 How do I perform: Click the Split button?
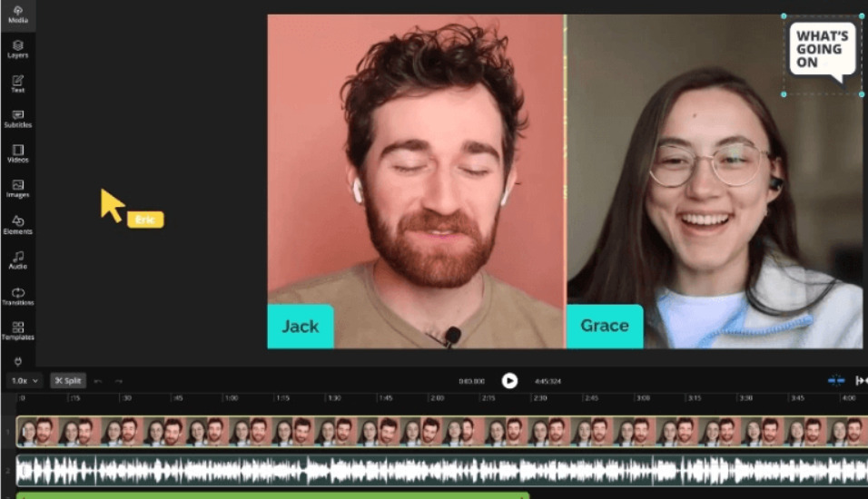point(68,381)
